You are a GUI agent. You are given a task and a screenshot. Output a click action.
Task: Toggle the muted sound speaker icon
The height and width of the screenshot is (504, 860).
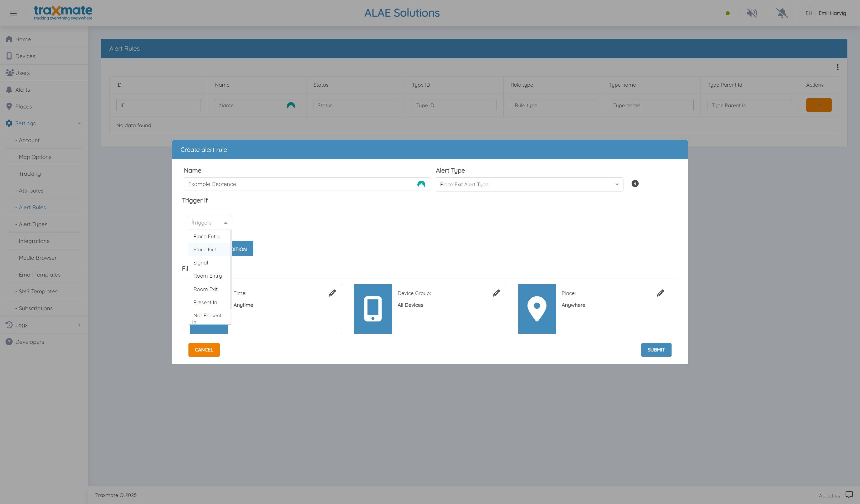click(x=751, y=13)
